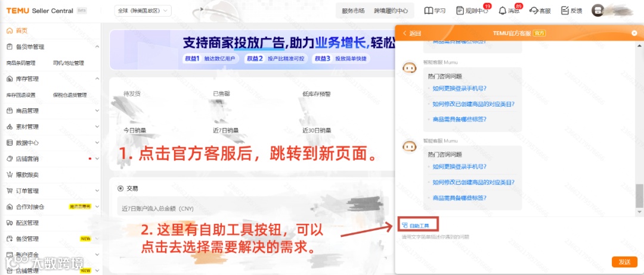Image resolution: width=644 pixels, height=275 pixels.
Task: Click the 爆款限卖 sidebar icon
Action: click(x=10, y=174)
